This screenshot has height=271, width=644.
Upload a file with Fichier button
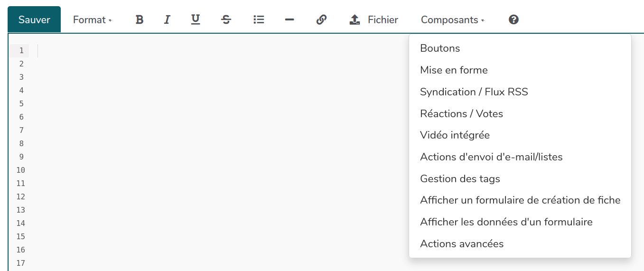374,19
